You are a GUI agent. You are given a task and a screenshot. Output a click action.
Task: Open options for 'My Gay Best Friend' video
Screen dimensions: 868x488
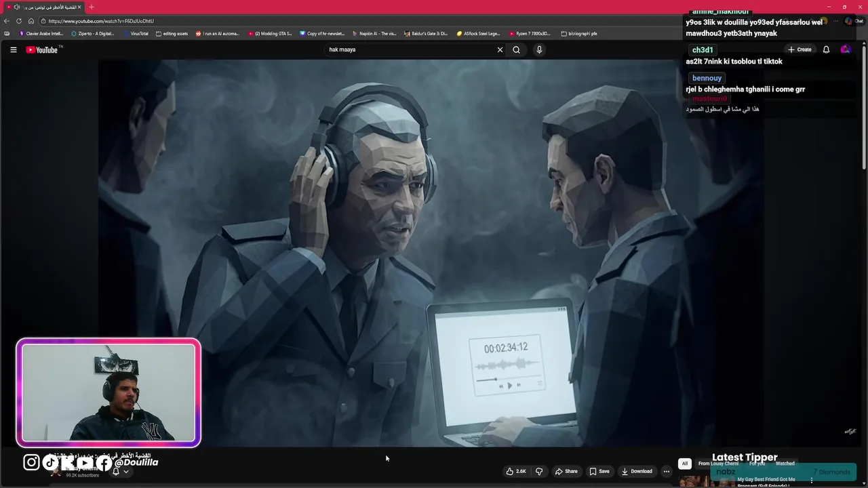coord(811,480)
